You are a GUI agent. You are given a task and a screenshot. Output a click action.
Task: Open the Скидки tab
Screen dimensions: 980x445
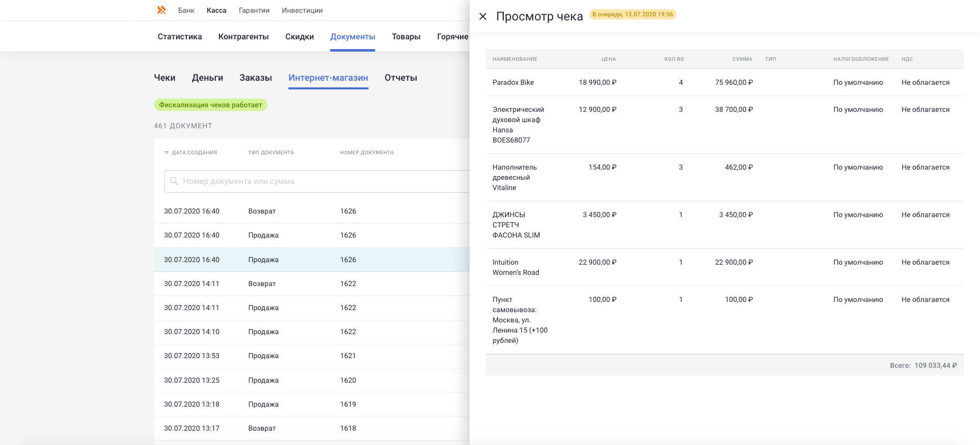300,37
